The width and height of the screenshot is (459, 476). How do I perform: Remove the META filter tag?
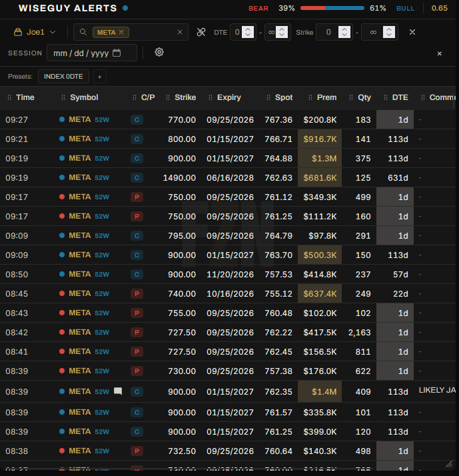(x=121, y=32)
